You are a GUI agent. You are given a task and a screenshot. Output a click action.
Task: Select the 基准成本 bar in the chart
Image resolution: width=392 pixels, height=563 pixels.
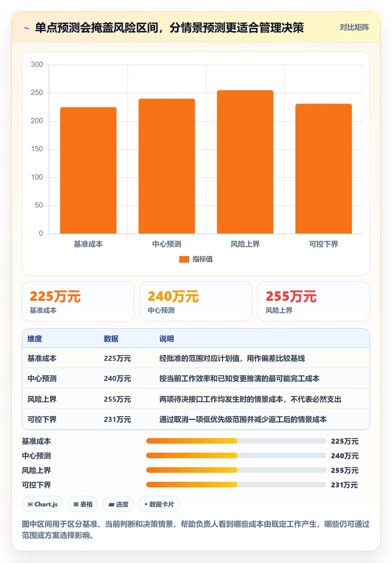point(88,170)
